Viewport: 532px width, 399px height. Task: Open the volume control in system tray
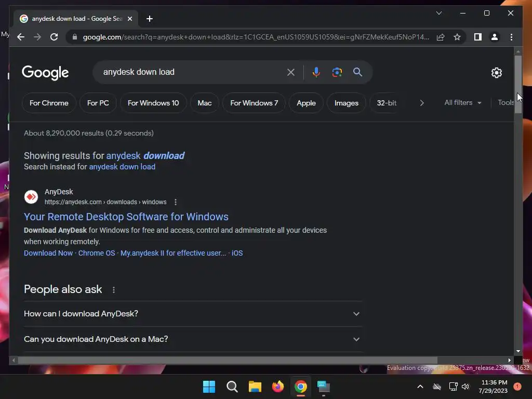point(465,387)
